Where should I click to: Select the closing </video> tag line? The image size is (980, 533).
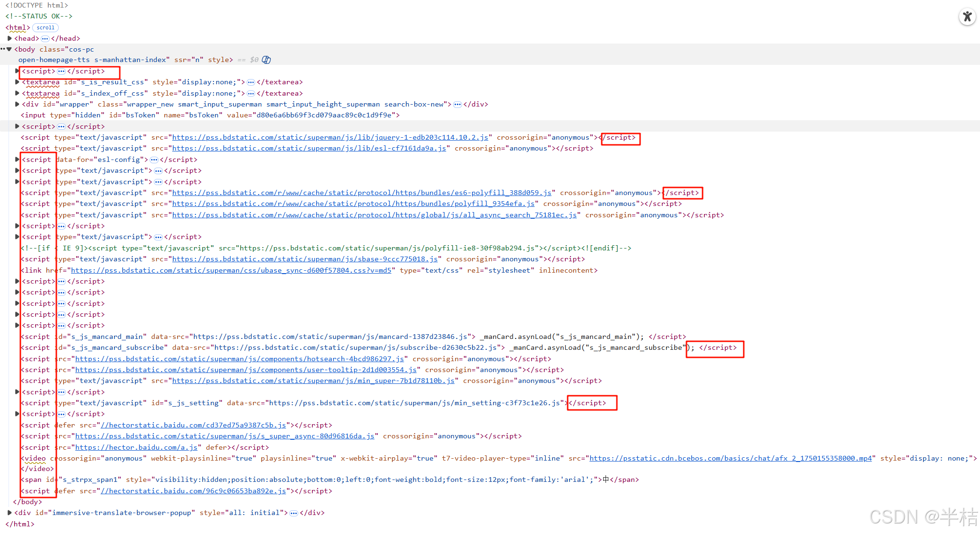click(37, 469)
